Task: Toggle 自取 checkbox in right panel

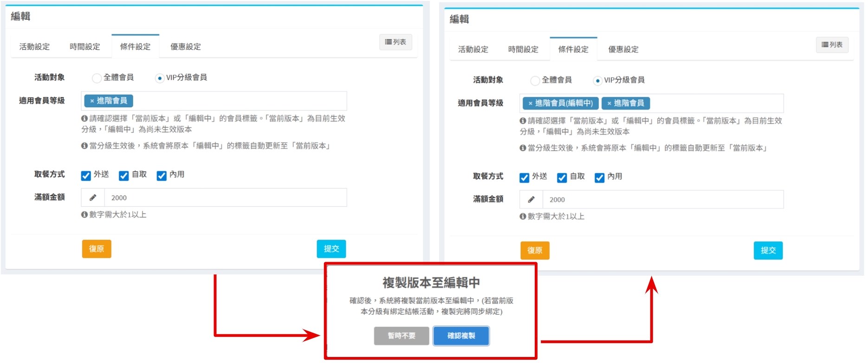Action: coord(562,178)
